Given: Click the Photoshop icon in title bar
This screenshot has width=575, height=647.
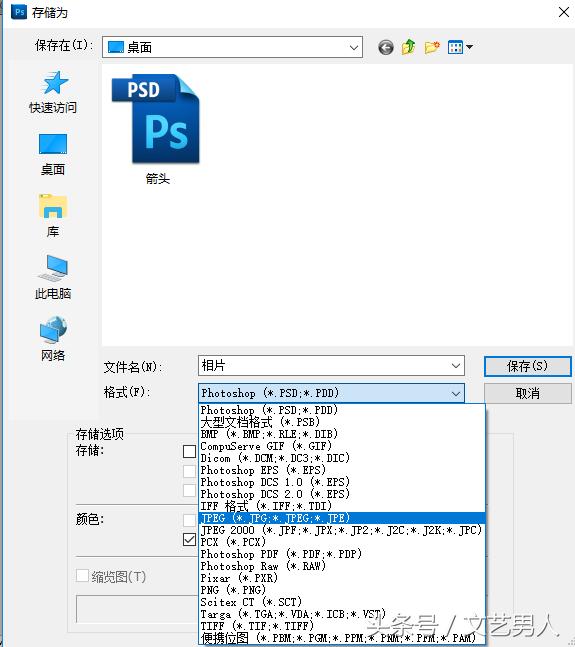Looking at the screenshot, I should pyautogui.click(x=19, y=12).
